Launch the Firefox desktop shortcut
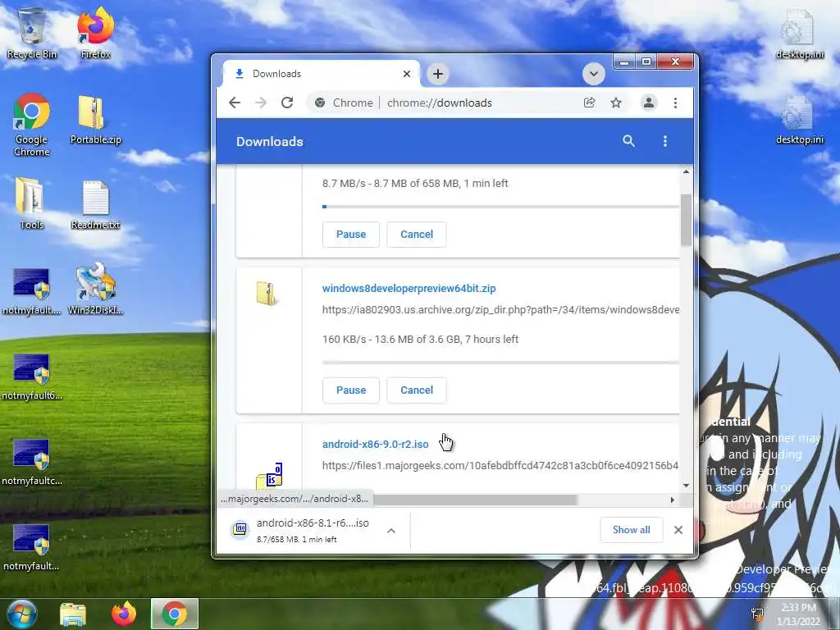Viewport: 840px width, 630px height. click(95, 34)
